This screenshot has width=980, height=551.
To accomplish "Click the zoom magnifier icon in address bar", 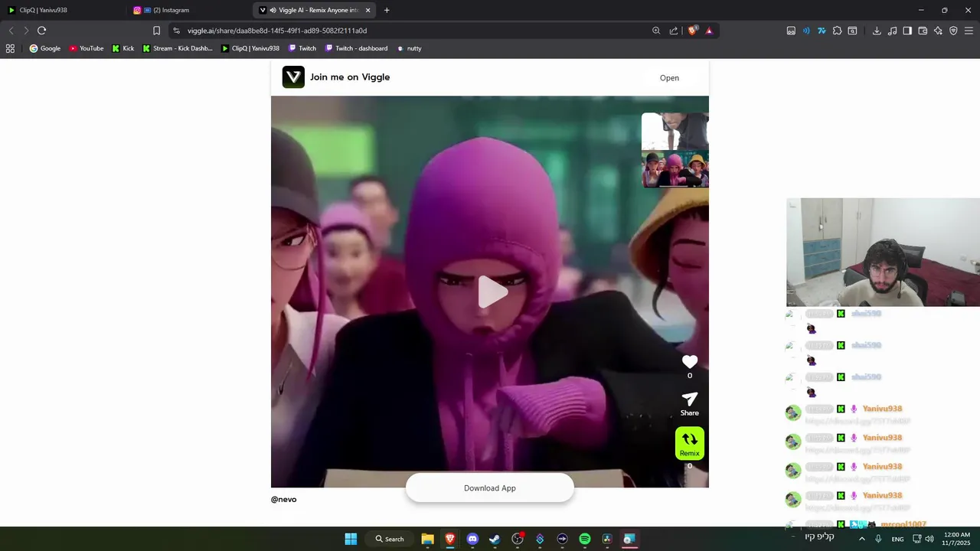I will coord(656,31).
